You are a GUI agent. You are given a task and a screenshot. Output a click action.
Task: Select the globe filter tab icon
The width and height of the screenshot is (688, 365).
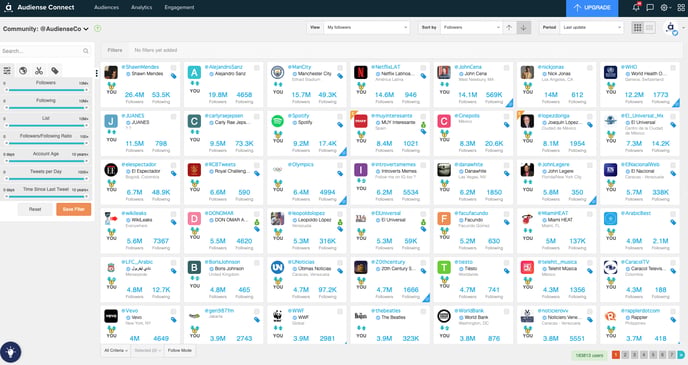pyautogui.click(x=23, y=70)
